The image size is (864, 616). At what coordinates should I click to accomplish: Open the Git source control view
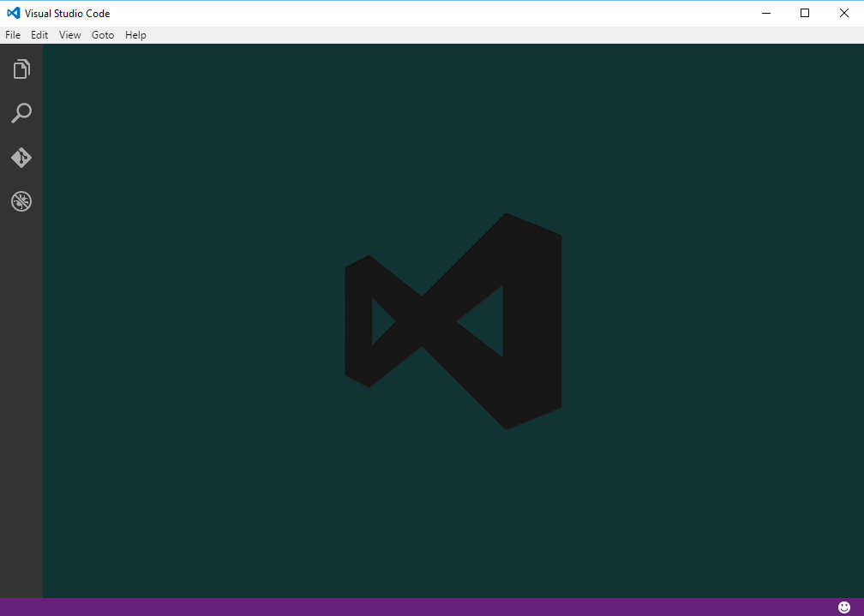click(x=21, y=158)
